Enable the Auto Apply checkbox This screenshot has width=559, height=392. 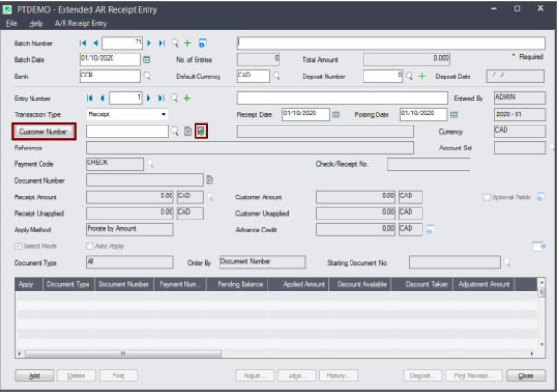(89, 246)
